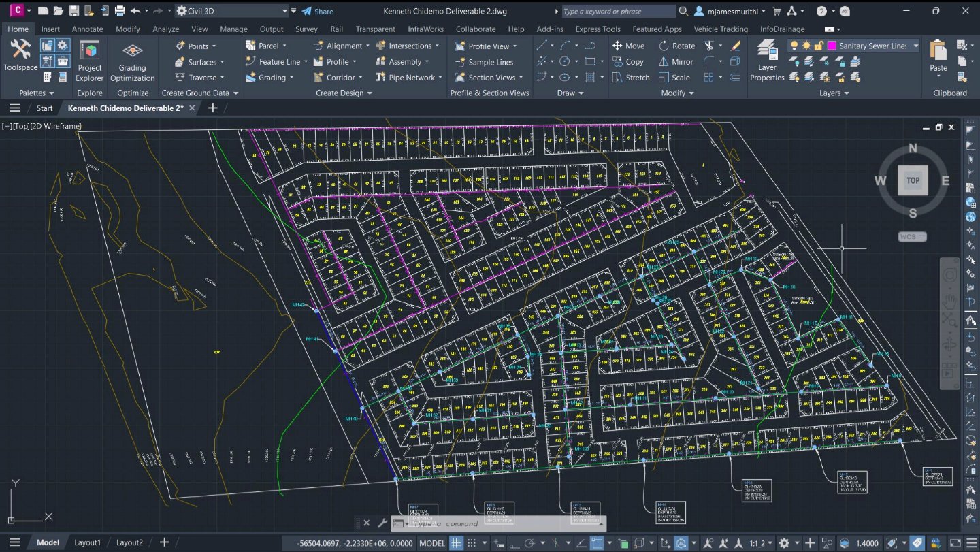Switch to the Layout1 tab
This screenshot has width=980, height=552.
tap(87, 542)
